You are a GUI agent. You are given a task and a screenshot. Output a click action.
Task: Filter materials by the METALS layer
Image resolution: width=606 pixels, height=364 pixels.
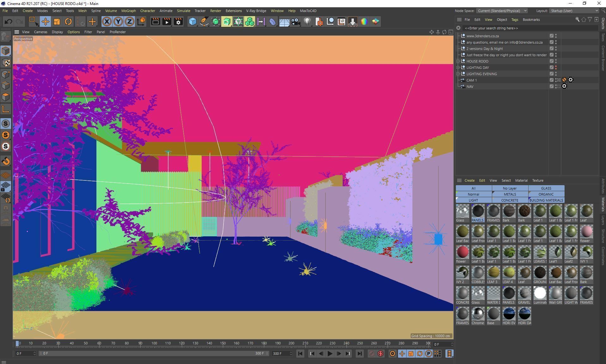click(x=510, y=194)
